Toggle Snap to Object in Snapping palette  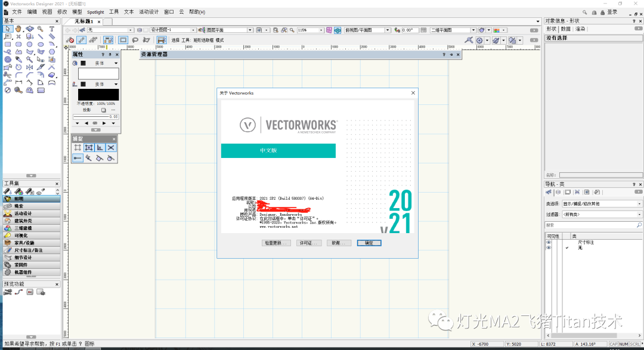click(x=89, y=147)
